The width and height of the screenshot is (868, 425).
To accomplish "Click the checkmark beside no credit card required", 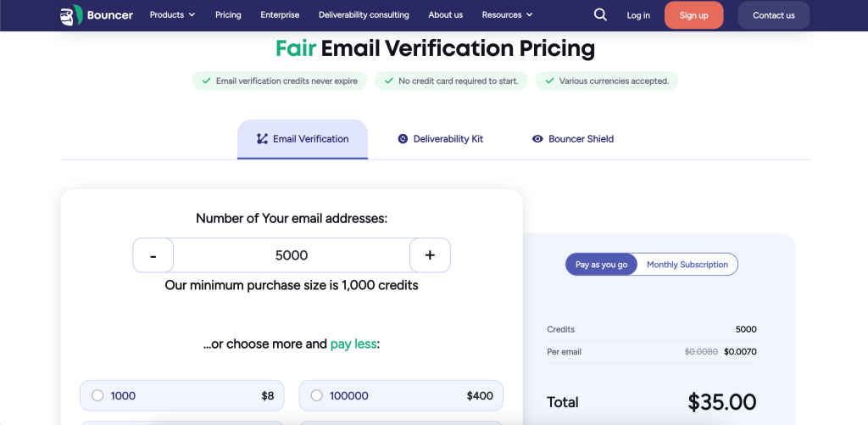I will point(388,81).
